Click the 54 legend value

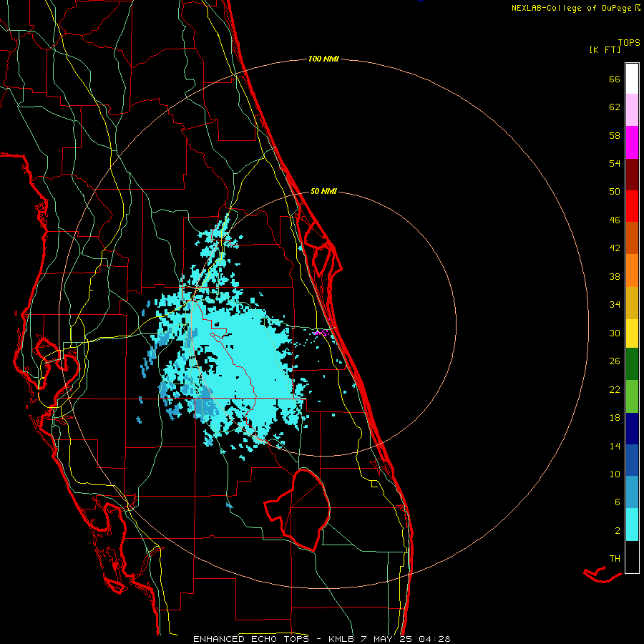(615, 163)
